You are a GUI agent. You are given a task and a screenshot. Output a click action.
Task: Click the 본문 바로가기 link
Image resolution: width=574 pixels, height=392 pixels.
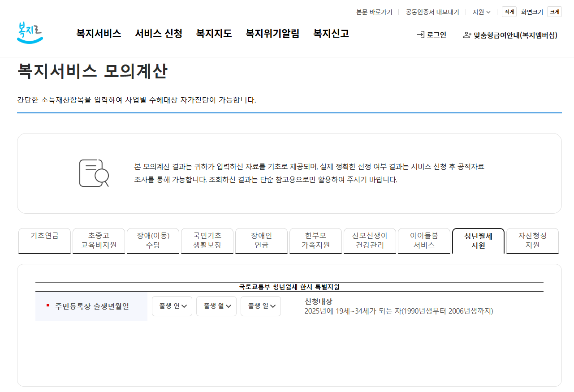pos(374,12)
